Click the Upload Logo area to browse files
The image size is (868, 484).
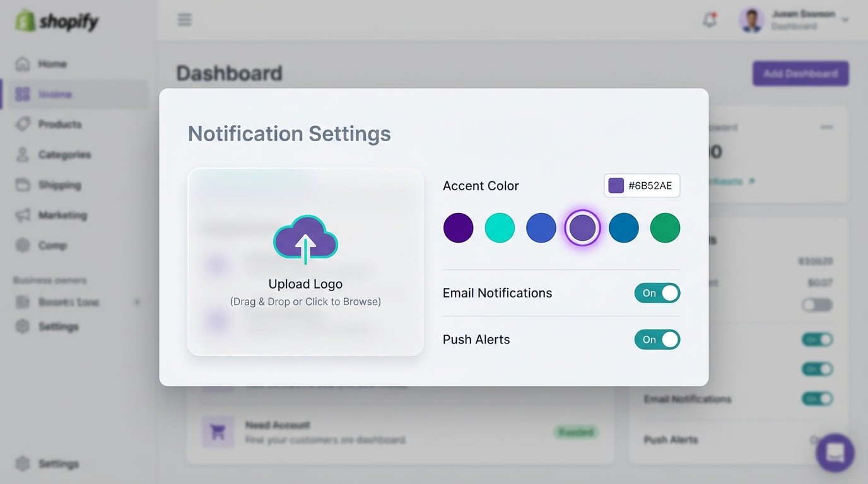(305, 284)
